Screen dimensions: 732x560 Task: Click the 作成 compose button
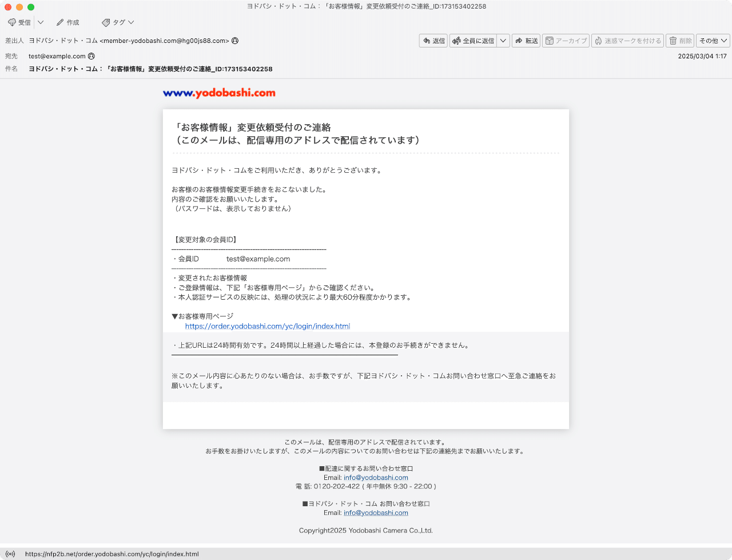(x=67, y=22)
